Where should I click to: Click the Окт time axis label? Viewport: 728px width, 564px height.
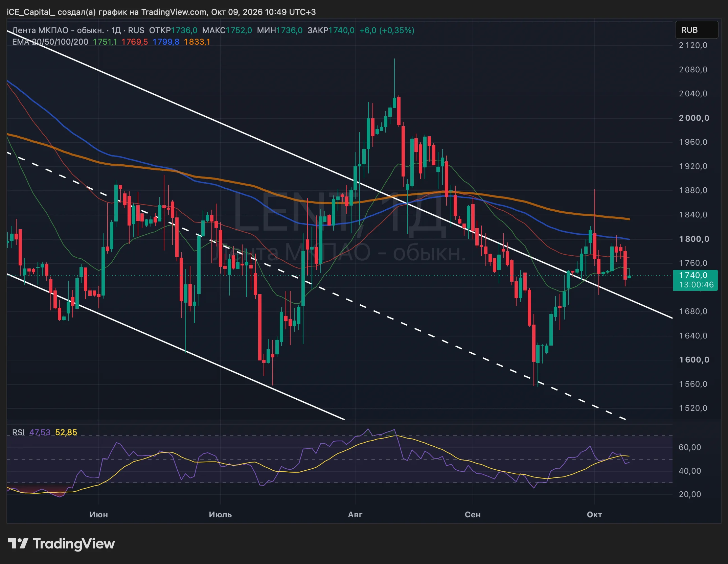click(594, 515)
